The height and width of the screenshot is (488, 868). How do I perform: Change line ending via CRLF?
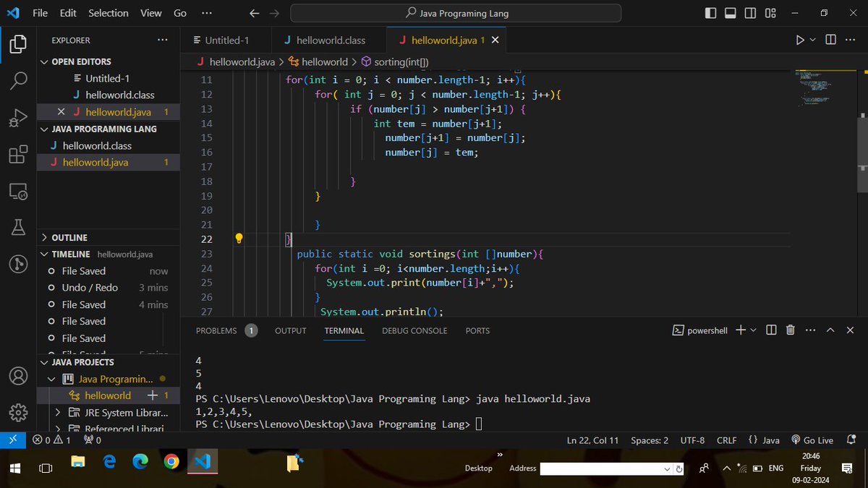point(726,440)
